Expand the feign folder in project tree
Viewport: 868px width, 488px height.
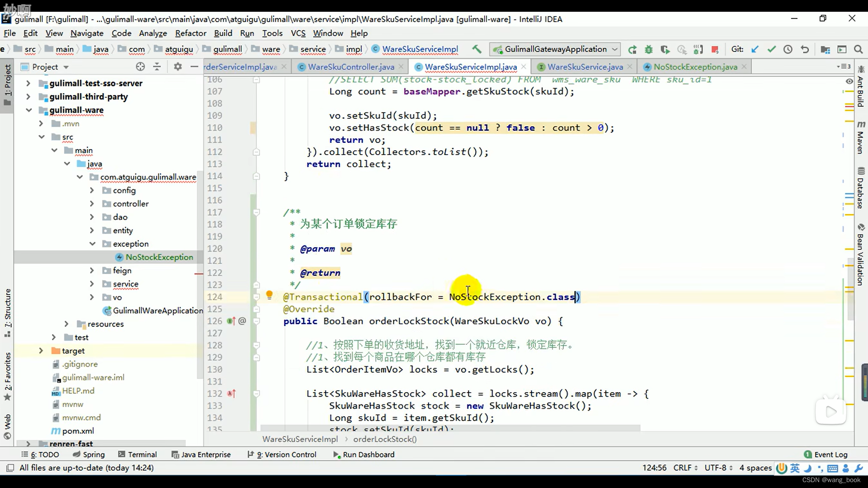(92, 270)
